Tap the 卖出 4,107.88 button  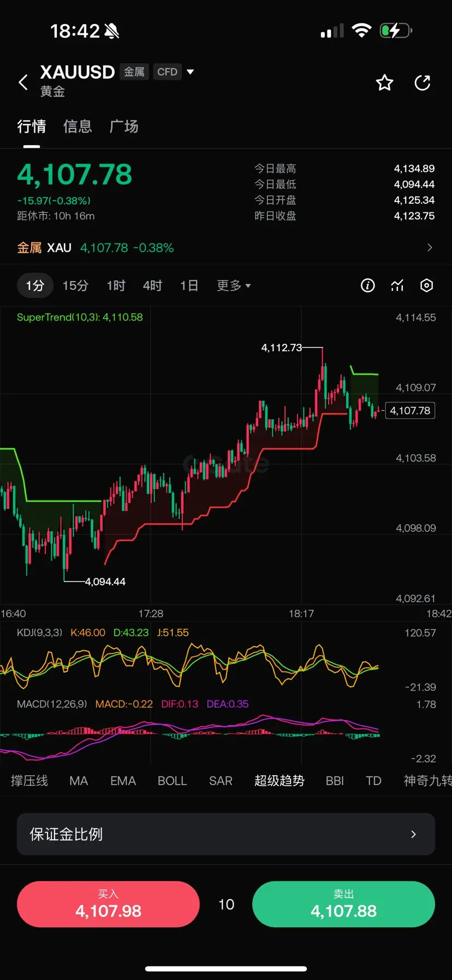tap(343, 904)
